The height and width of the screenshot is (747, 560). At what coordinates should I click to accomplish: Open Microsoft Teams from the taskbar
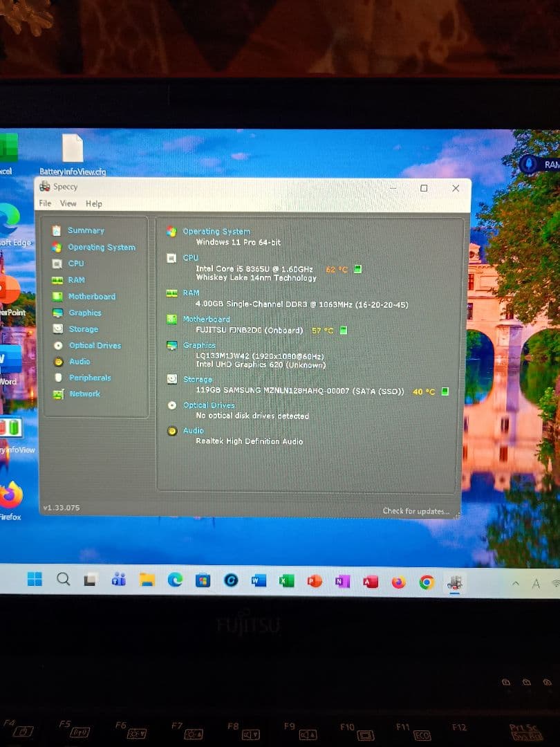coord(119,580)
